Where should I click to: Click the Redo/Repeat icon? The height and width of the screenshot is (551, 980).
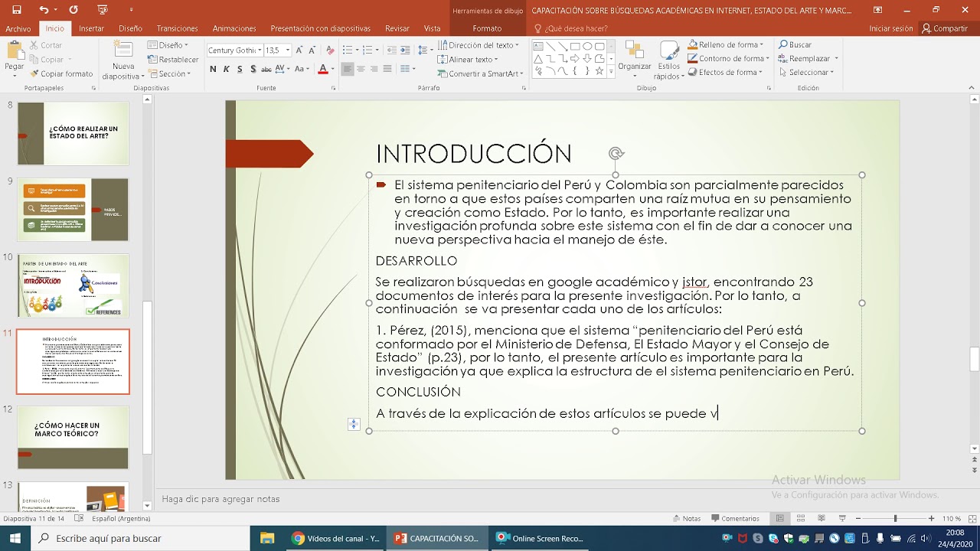pyautogui.click(x=73, y=9)
